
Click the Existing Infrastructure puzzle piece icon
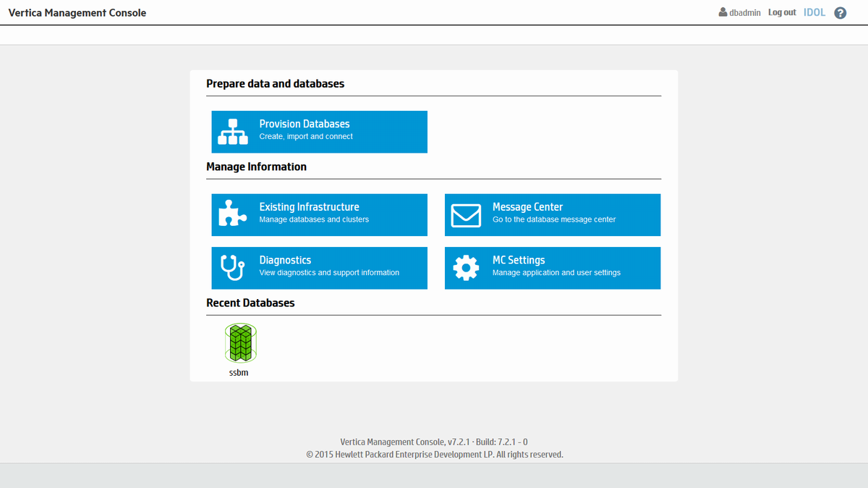pyautogui.click(x=233, y=214)
